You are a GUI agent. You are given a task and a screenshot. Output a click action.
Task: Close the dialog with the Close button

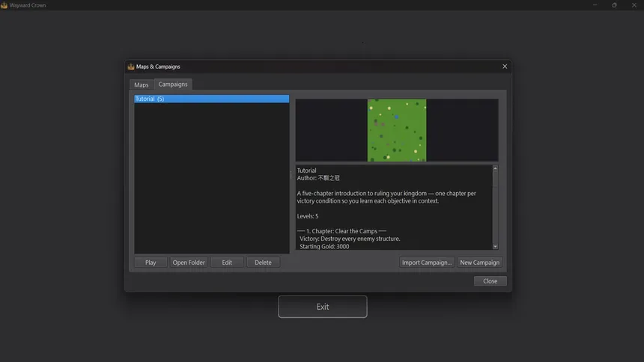(x=490, y=281)
